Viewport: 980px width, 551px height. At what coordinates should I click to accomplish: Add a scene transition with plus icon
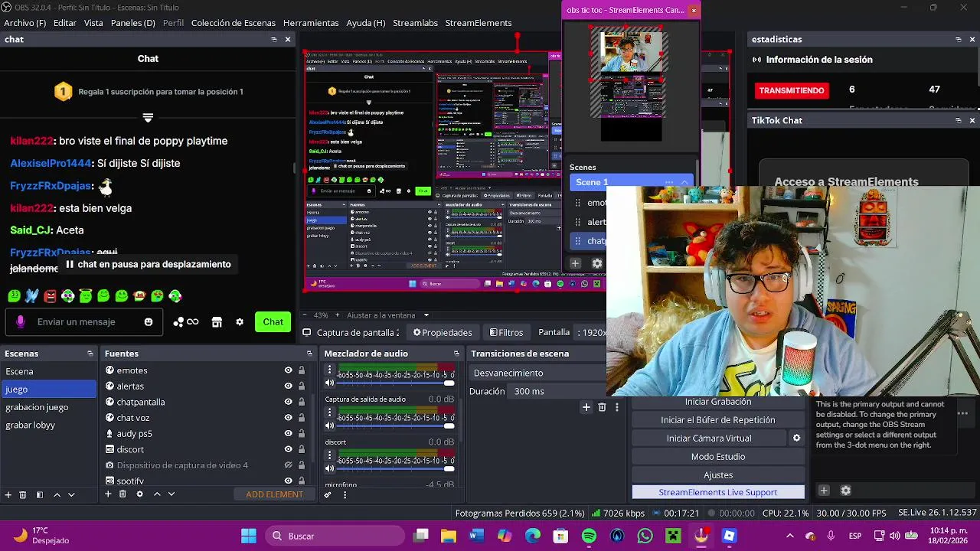tap(586, 407)
